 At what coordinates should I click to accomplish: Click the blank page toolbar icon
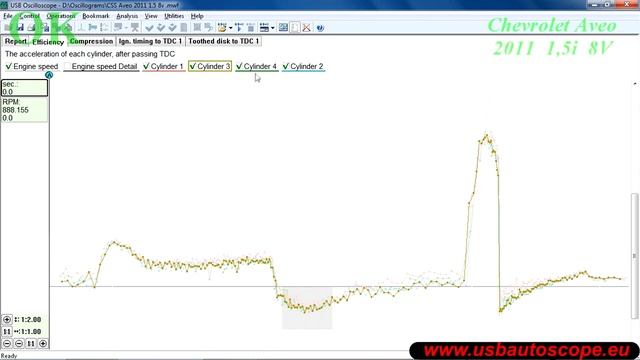295,28
